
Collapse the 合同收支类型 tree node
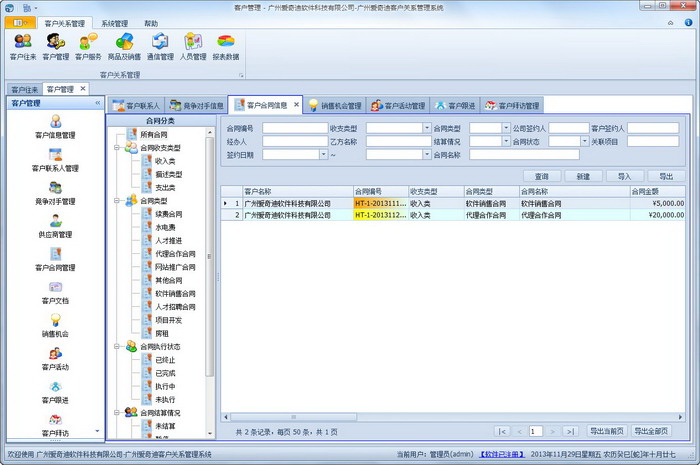coord(117,148)
